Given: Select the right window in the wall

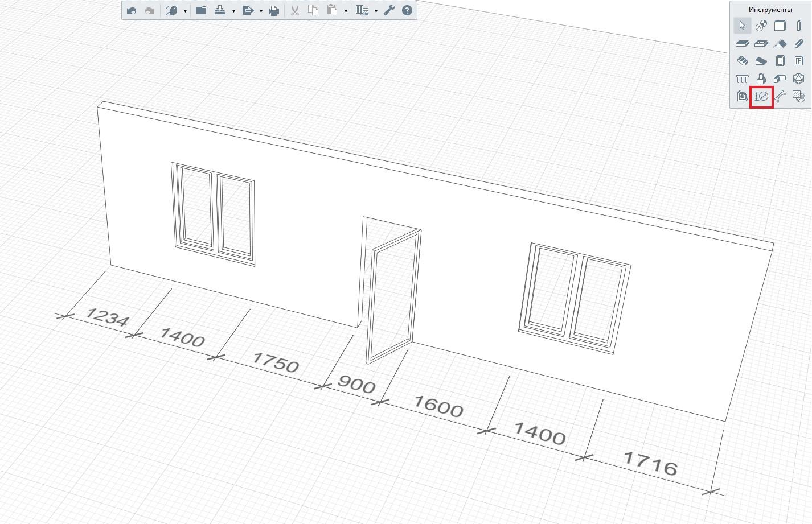Looking at the screenshot, I should pos(575,298).
